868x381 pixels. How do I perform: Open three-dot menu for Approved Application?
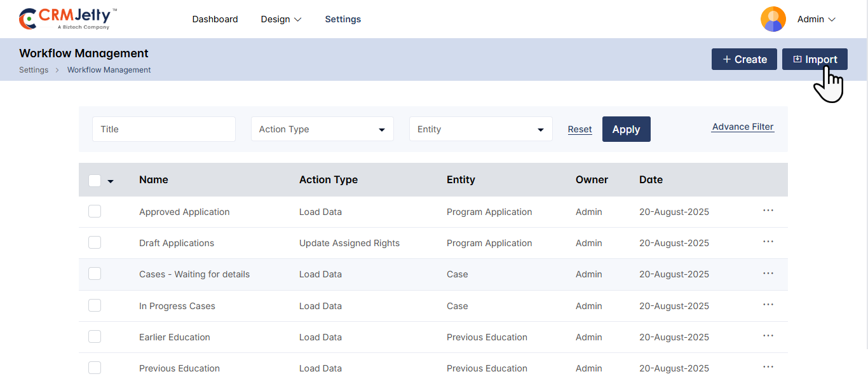click(768, 211)
